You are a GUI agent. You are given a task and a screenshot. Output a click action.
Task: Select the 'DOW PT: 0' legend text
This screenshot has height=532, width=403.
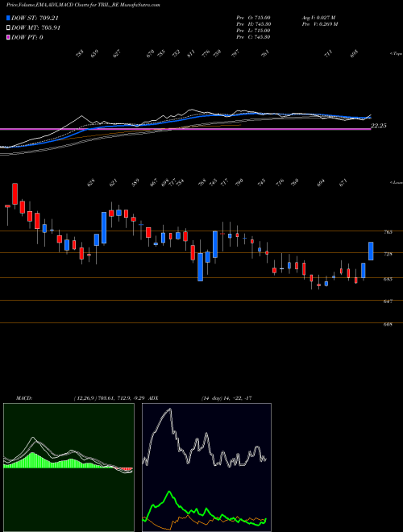(27, 37)
